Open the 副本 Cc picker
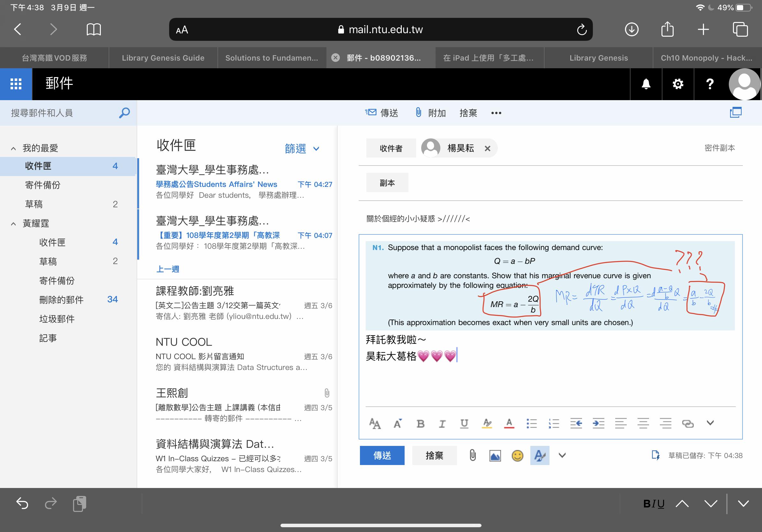 (387, 182)
